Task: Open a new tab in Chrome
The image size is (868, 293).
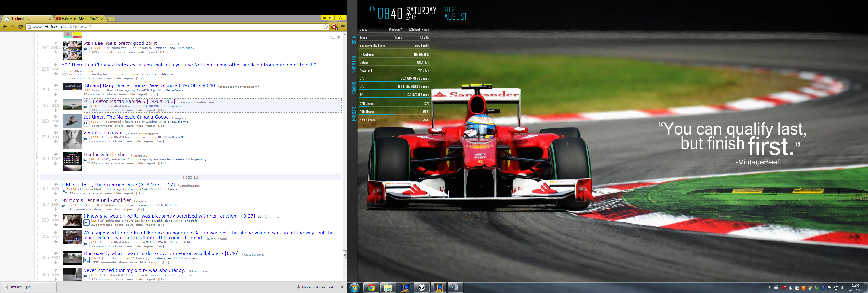Action: pos(111,18)
